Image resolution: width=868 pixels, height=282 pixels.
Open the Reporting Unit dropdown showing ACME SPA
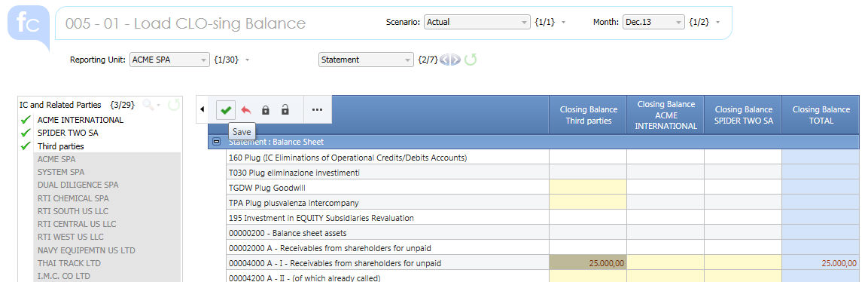pos(169,60)
